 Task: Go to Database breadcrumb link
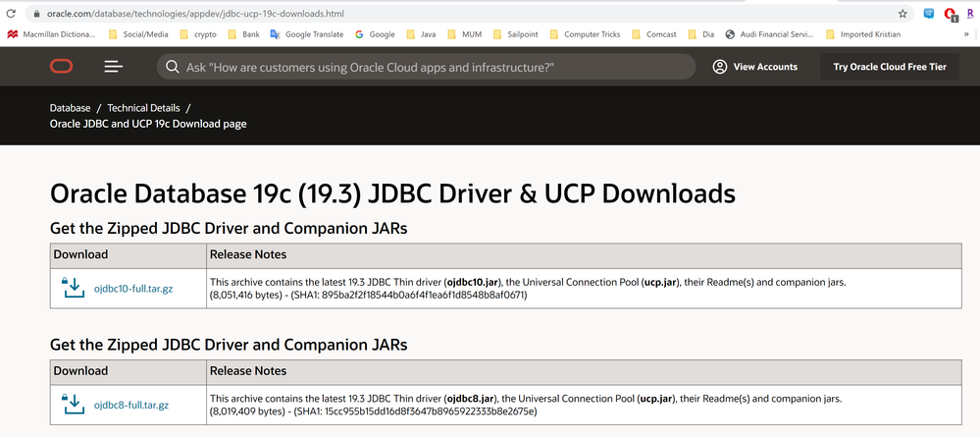click(x=70, y=108)
